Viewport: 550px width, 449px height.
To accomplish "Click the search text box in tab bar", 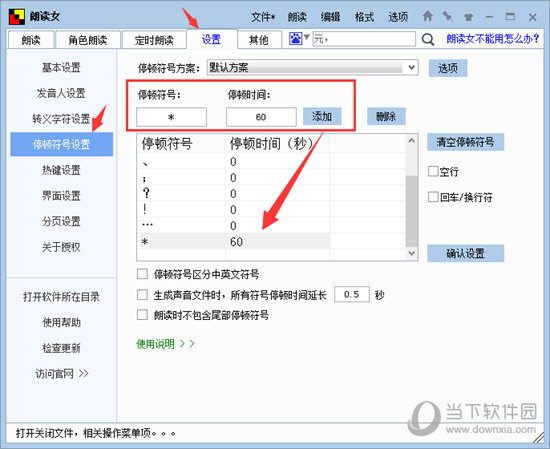I will pyautogui.click(x=364, y=39).
